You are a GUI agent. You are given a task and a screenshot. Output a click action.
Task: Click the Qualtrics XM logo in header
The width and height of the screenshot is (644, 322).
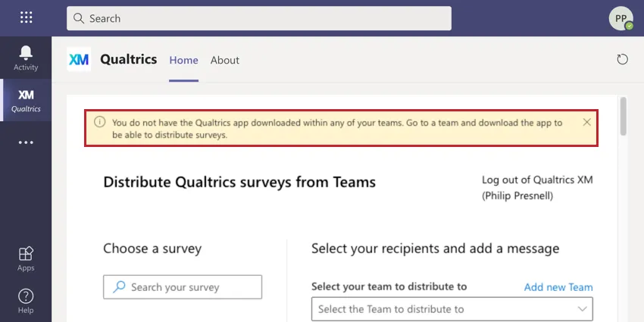tap(79, 60)
